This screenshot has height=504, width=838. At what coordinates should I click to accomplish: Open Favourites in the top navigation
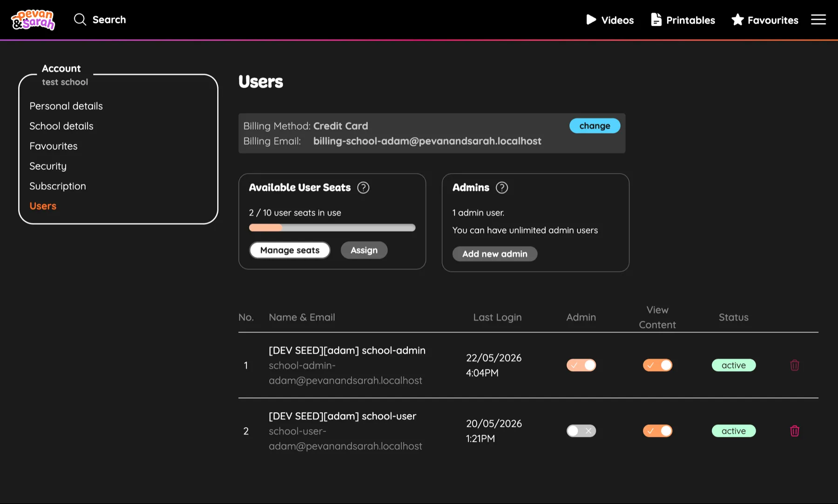(x=765, y=20)
